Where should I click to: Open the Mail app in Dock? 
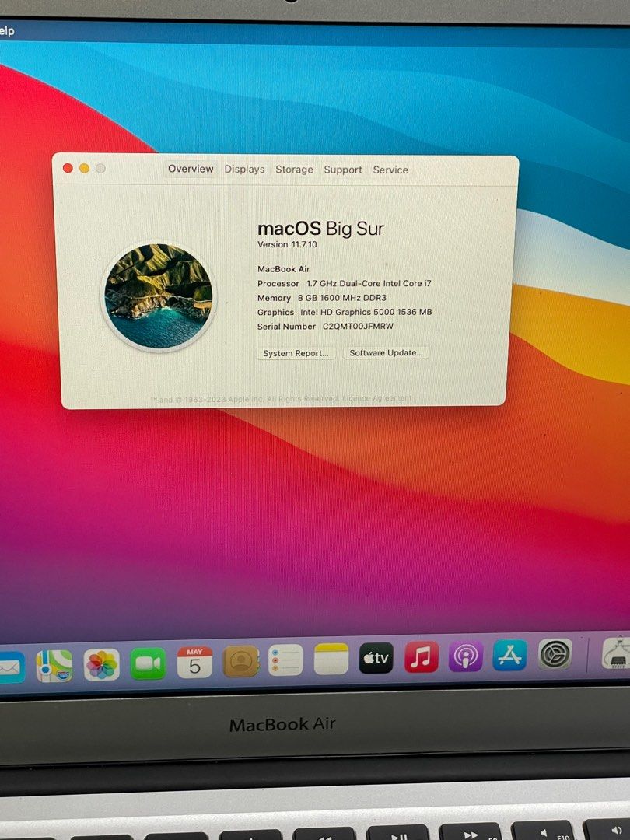pyautogui.click(x=11, y=667)
